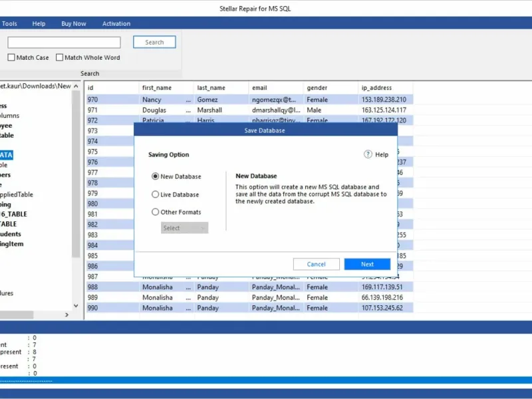Viewport: 532px width, 399px height.
Task: Cancel the Save Database dialog
Action: (317, 264)
